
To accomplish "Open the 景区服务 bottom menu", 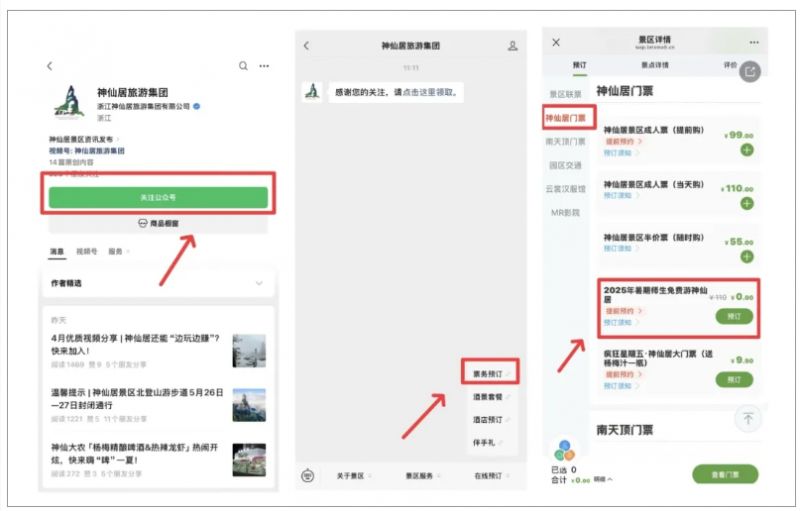I will tap(423, 477).
